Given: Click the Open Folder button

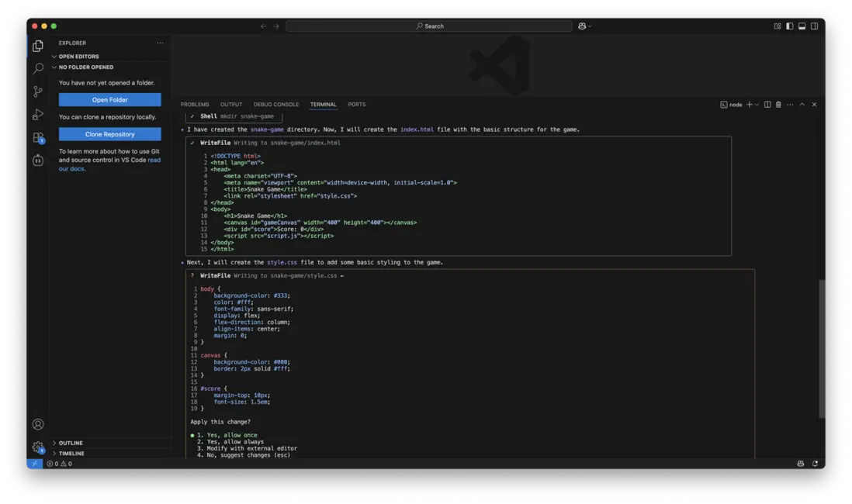Looking at the screenshot, I should 110,100.
